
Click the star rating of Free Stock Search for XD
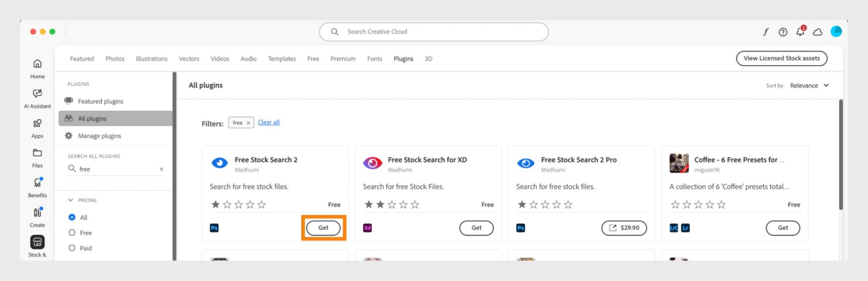(392, 205)
